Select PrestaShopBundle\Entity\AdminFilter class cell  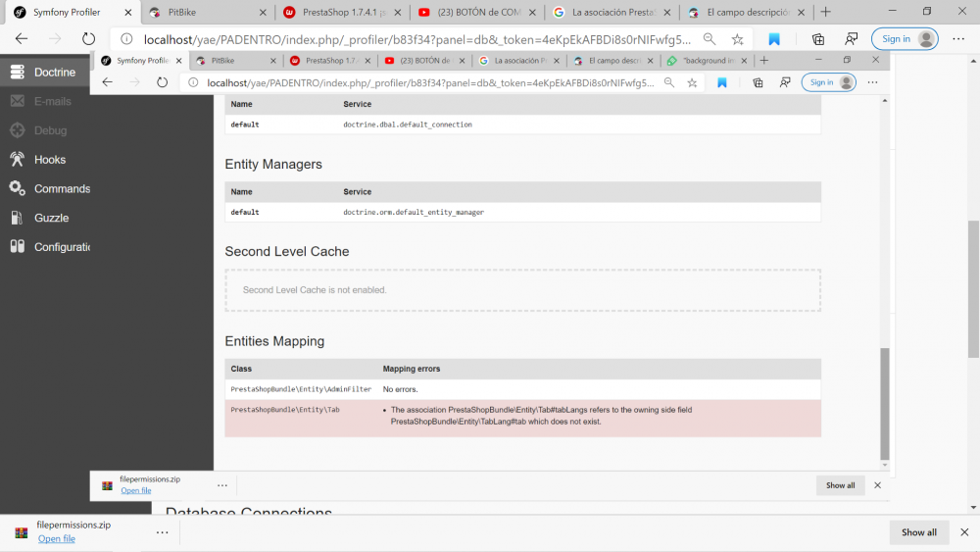(x=301, y=389)
